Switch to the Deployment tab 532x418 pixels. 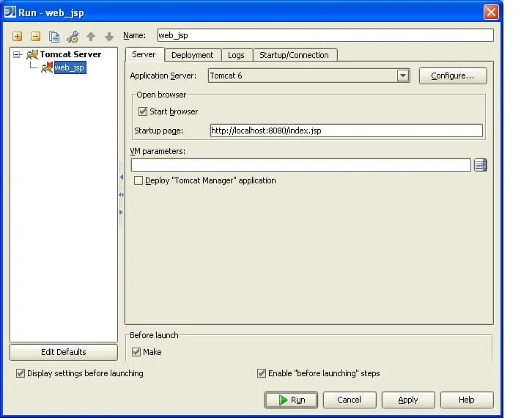click(192, 55)
